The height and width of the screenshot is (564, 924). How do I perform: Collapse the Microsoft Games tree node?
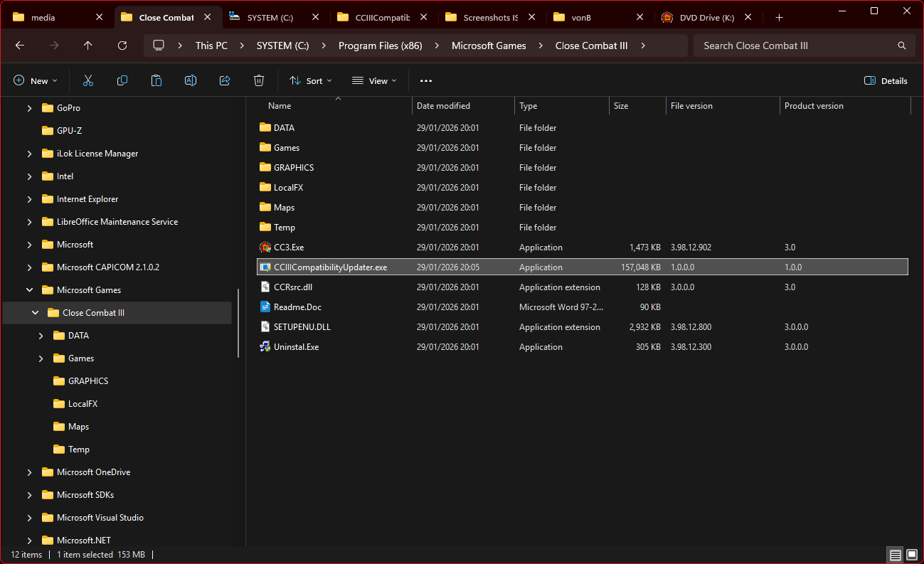pos(29,290)
